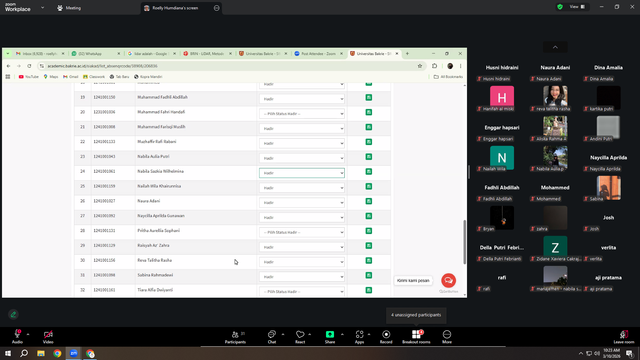Expand the Chat options arrow
This screenshot has height=360, width=640.
(283, 334)
